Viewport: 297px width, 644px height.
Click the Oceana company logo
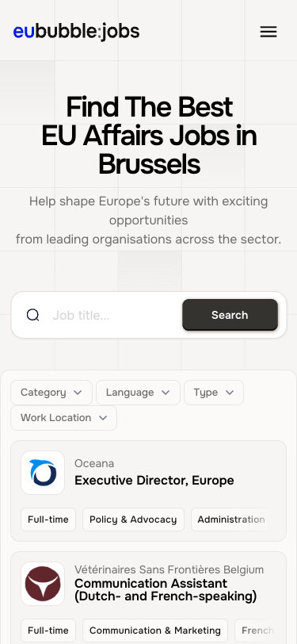point(43,473)
